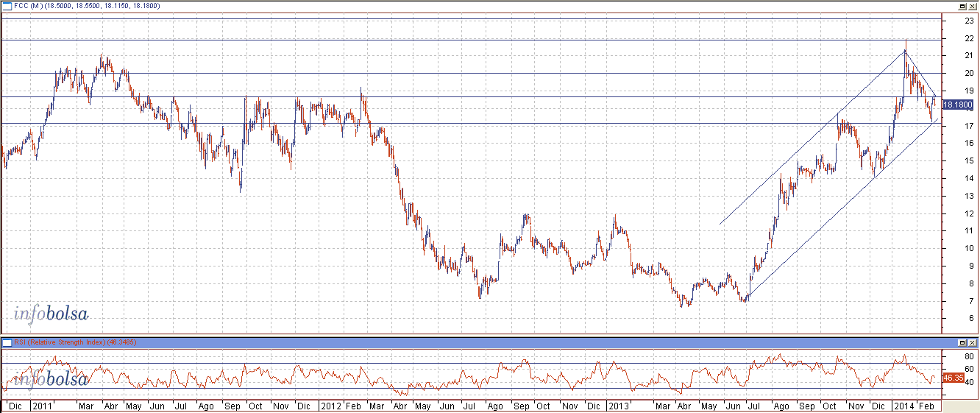Select the horizontal line at price 20
Image resolution: width=980 pixels, height=413 pixels.
(441, 74)
